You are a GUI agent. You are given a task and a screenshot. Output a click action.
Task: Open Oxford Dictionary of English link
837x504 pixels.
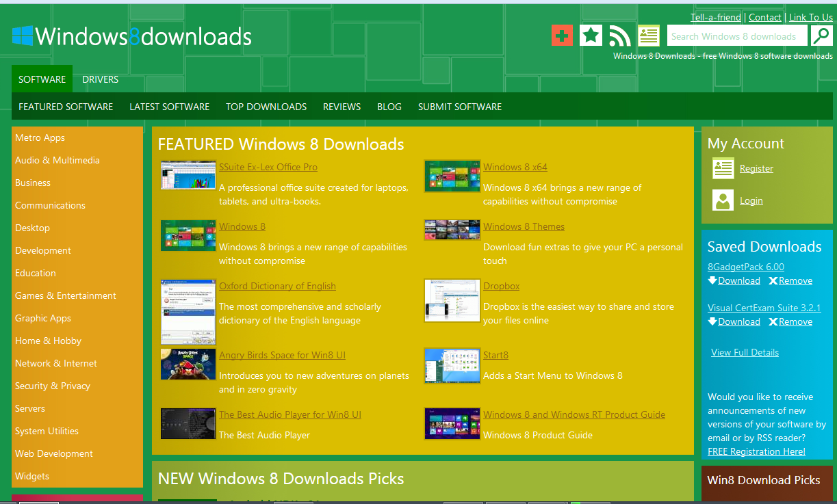point(277,286)
